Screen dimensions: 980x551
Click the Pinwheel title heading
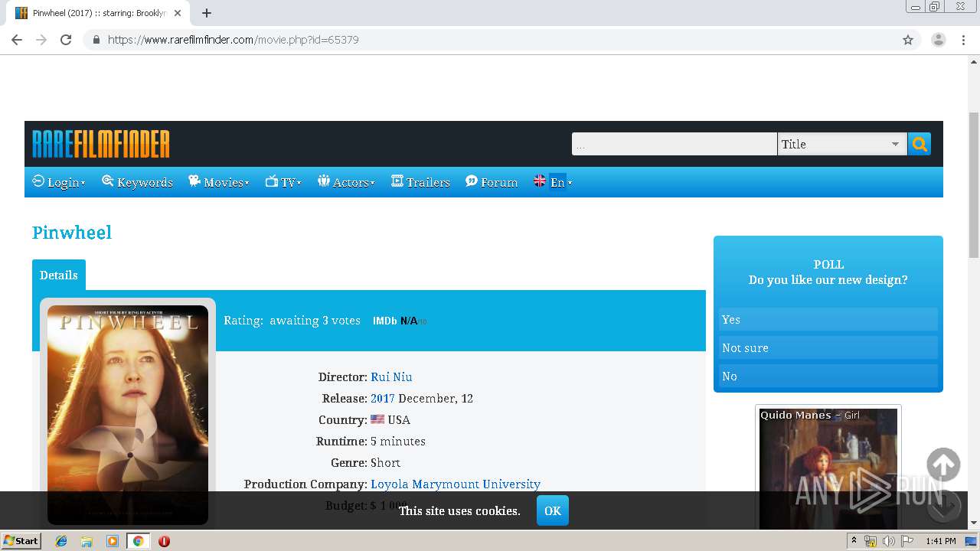click(x=72, y=233)
